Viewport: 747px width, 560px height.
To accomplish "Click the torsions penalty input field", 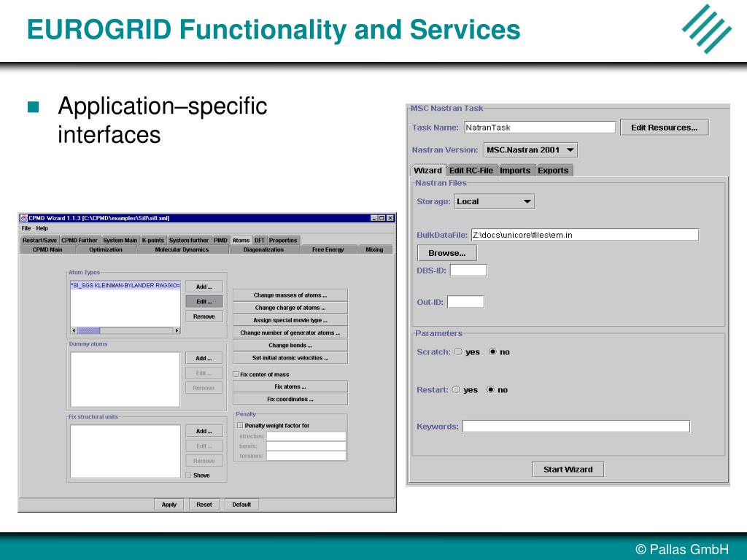I will tap(306, 456).
